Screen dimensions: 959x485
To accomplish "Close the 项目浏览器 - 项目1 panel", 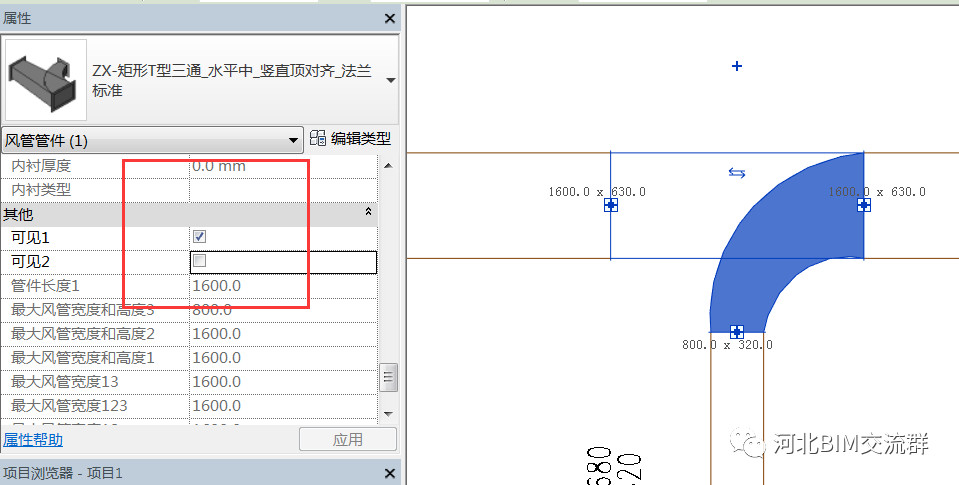I will (x=390, y=473).
